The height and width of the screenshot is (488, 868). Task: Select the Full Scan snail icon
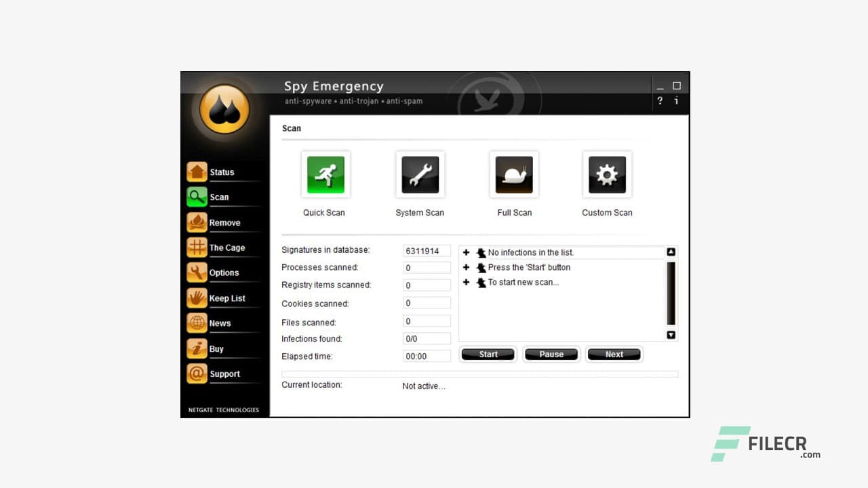pyautogui.click(x=514, y=174)
